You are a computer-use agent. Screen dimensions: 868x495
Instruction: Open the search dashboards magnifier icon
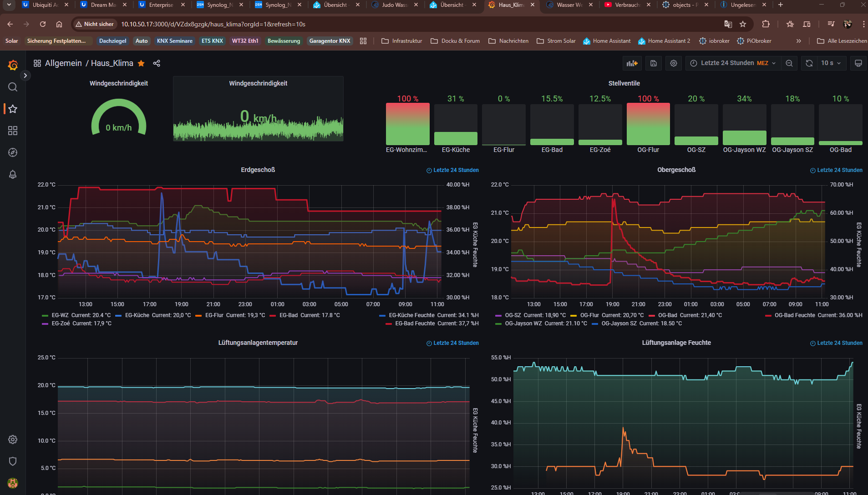(13, 87)
